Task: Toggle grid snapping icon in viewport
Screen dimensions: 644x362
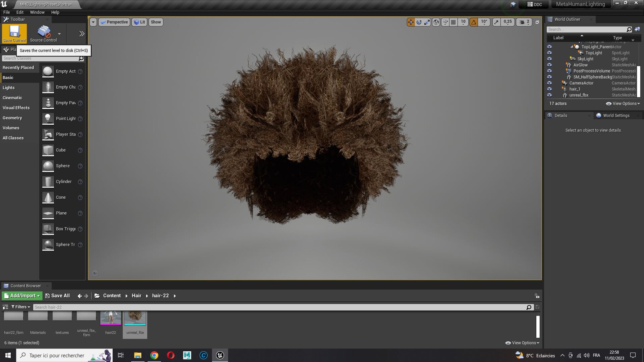Action: [x=453, y=22]
